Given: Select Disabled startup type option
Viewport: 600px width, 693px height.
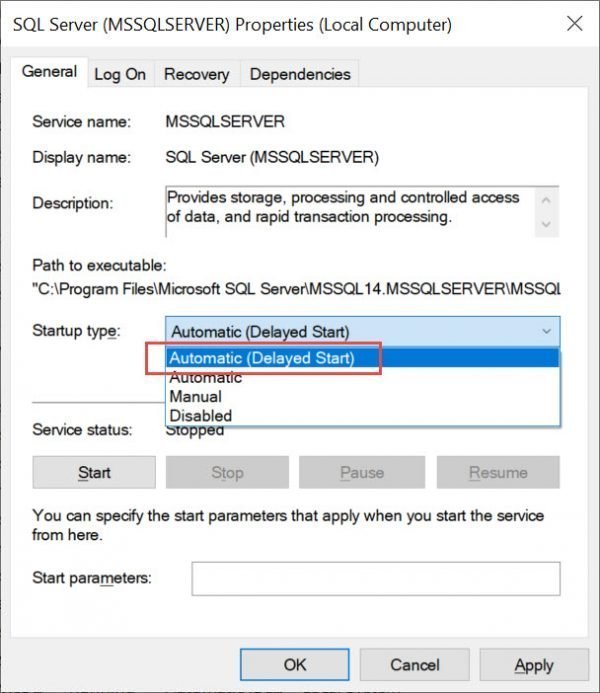Looking at the screenshot, I should [200, 415].
